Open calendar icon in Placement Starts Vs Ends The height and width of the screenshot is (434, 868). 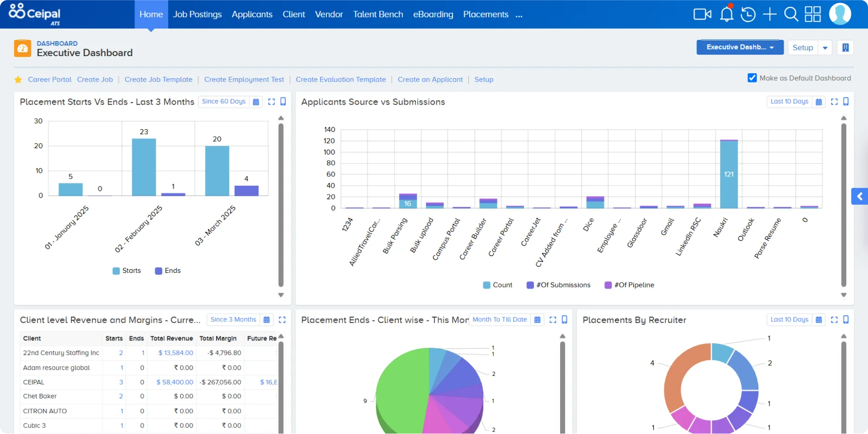click(256, 101)
